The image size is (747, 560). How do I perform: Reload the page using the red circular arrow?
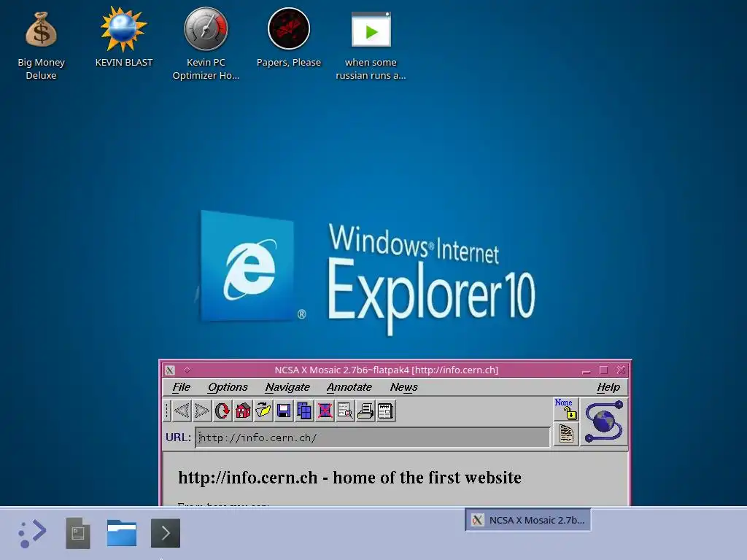click(222, 411)
